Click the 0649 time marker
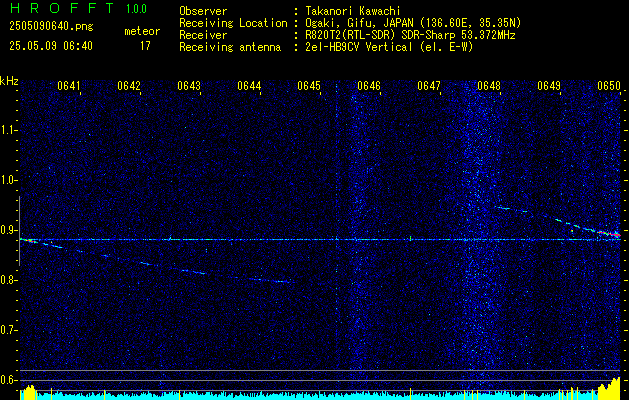 [x=549, y=86]
